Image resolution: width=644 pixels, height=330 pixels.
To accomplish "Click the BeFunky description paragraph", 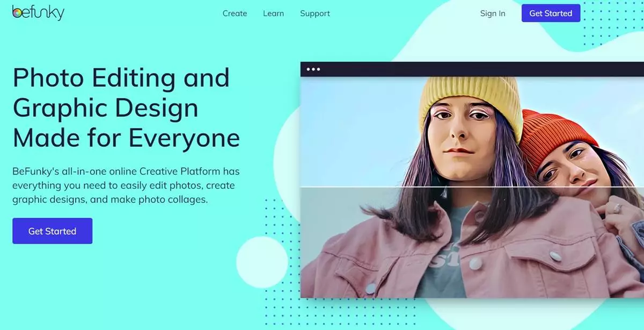I will pos(126,185).
